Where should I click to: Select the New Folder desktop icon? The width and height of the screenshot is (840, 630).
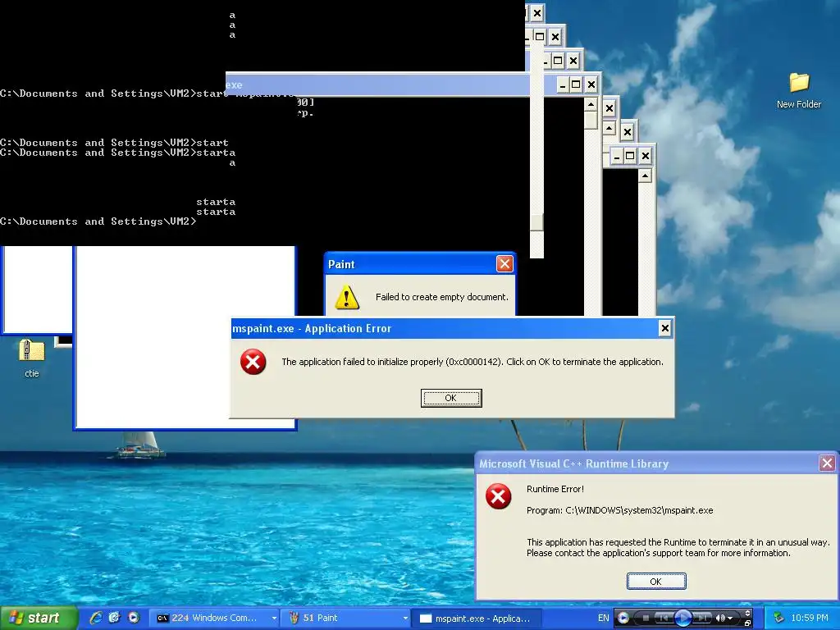[x=799, y=91]
